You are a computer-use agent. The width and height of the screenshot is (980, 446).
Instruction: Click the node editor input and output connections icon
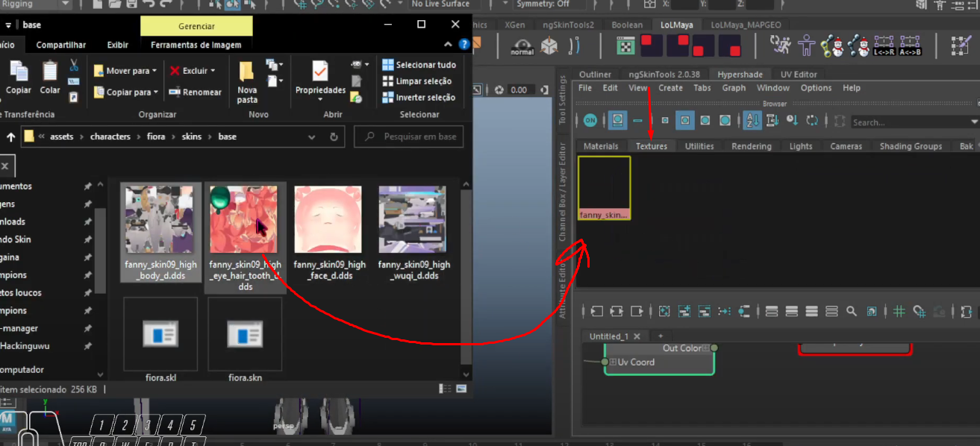point(617,311)
